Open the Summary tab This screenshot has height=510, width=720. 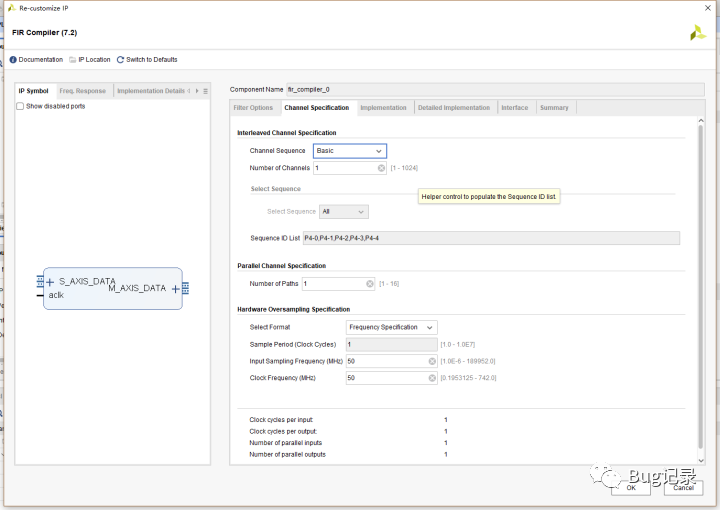[554, 108]
